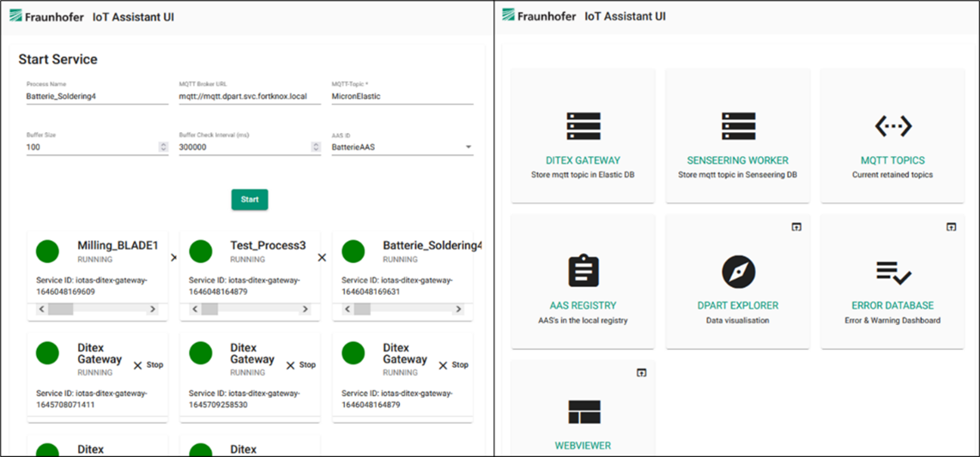
Task: Click scrollbar thumb in Batterie_Soldering4 card
Action: pos(362,309)
